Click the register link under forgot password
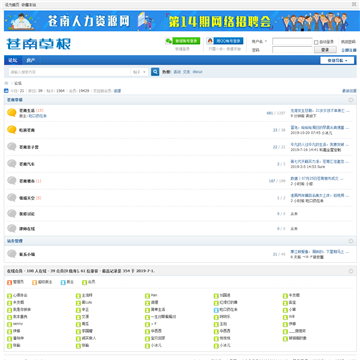 pos(349,50)
